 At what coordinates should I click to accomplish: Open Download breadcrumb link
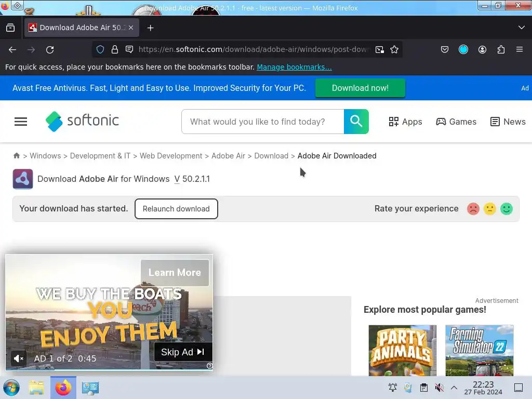click(x=271, y=156)
